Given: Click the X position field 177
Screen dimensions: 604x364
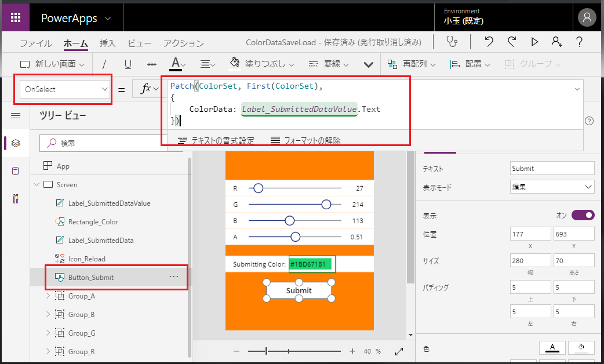Looking at the screenshot, I should point(530,234).
